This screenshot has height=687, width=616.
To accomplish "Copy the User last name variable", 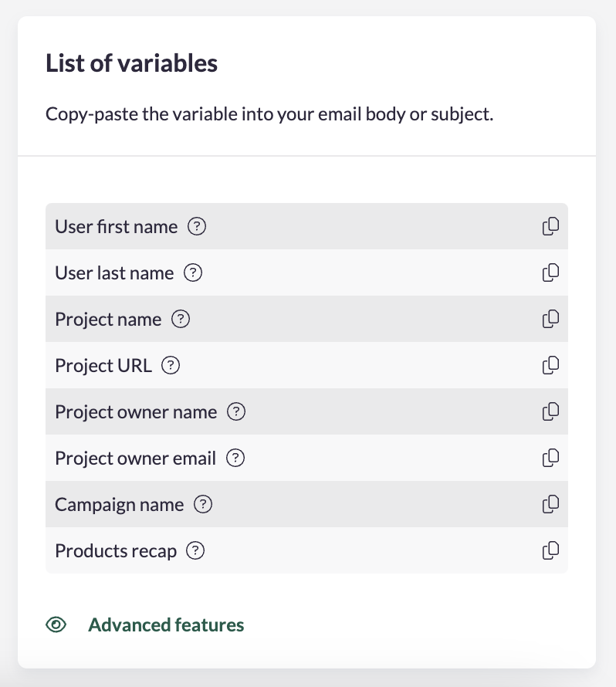I will coord(550,273).
